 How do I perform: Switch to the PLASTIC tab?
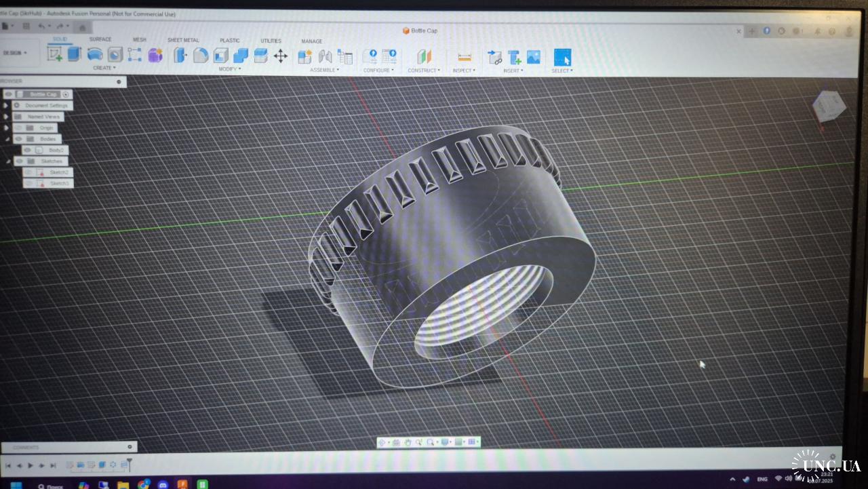(x=230, y=40)
